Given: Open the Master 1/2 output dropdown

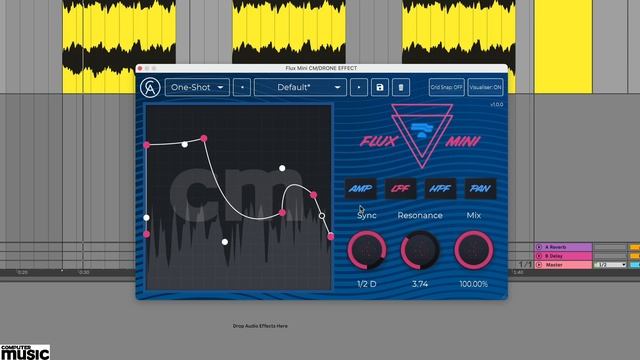Looking at the screenshot, I should [x=610, y=265].
